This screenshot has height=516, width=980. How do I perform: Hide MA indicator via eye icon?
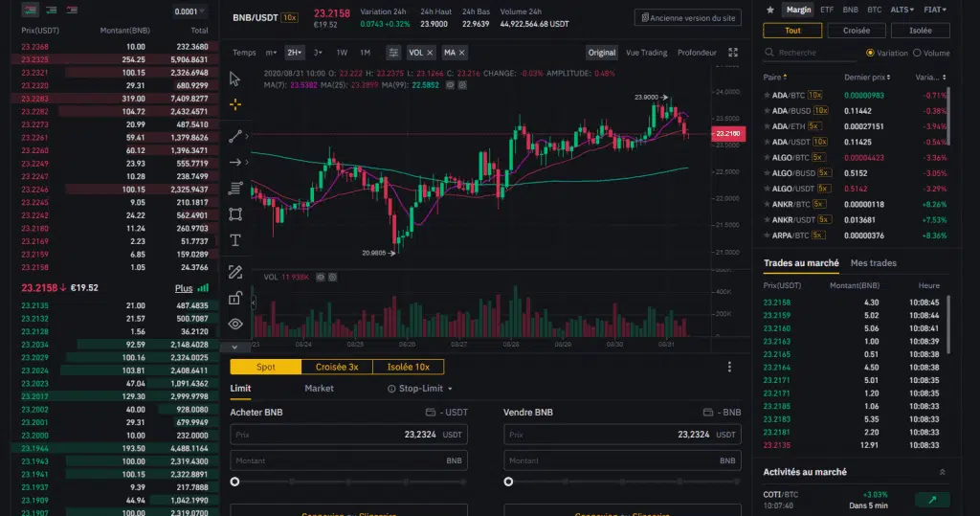pos(450,85)
